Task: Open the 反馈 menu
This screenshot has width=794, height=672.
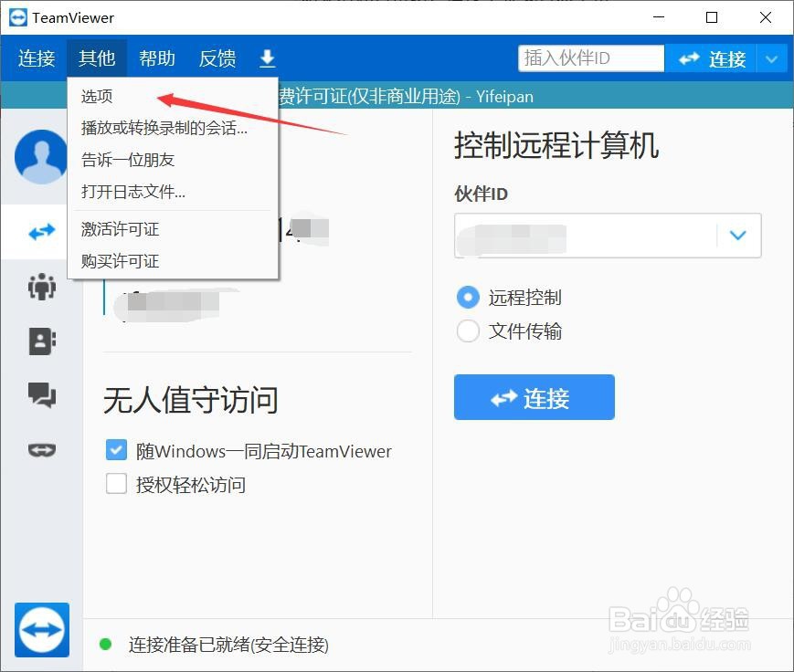Action: (x=217, y=58)
